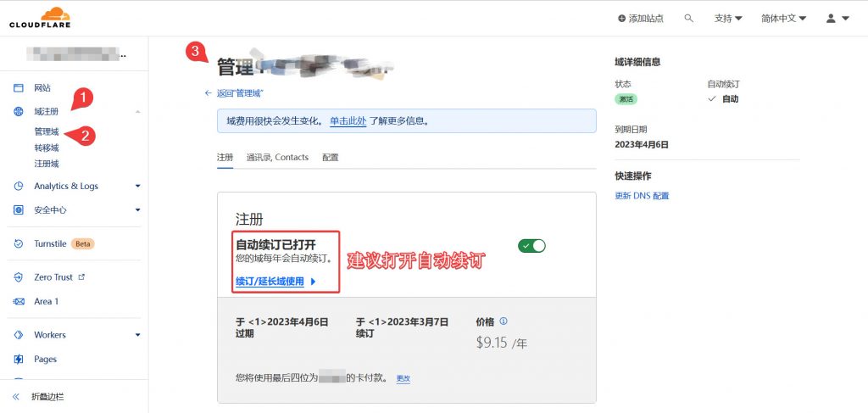The image size is (868, 413).
Task: Click the 网站 sidebar label
Action: 42,87
